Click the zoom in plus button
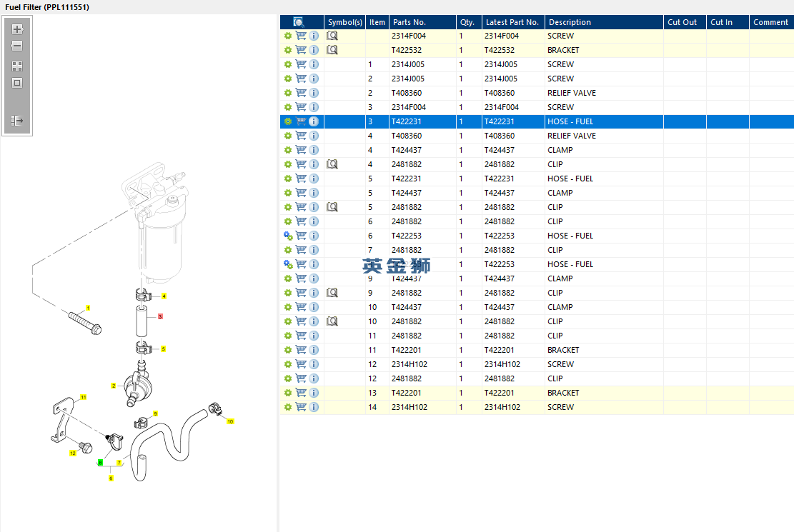Viewport: 794px width, 532px height. (x=17, y=29)
